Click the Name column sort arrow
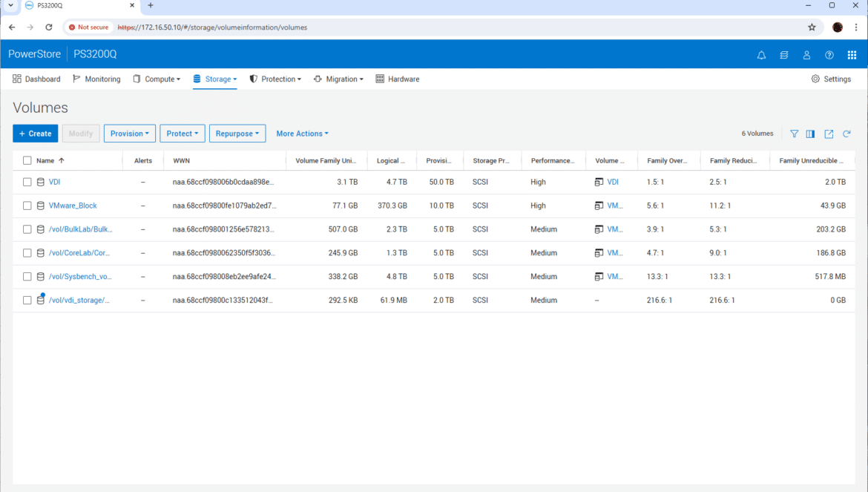Image resolution: width=868 pixels, height=492 pixels. point(62,160)
